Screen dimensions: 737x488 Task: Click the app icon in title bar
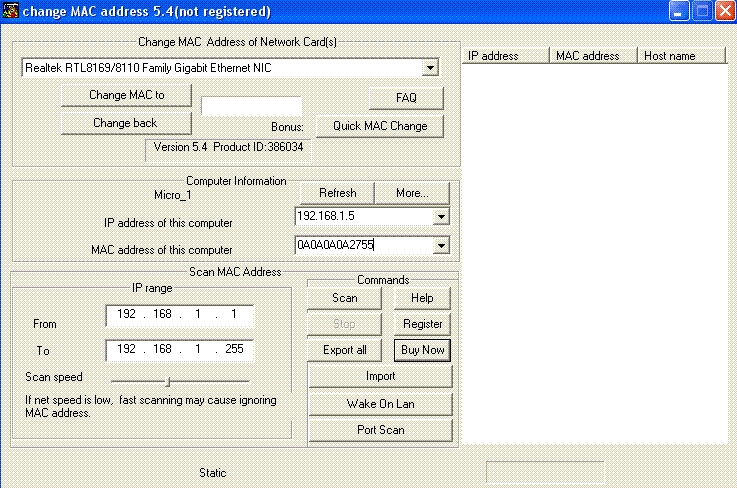[11, 12]
